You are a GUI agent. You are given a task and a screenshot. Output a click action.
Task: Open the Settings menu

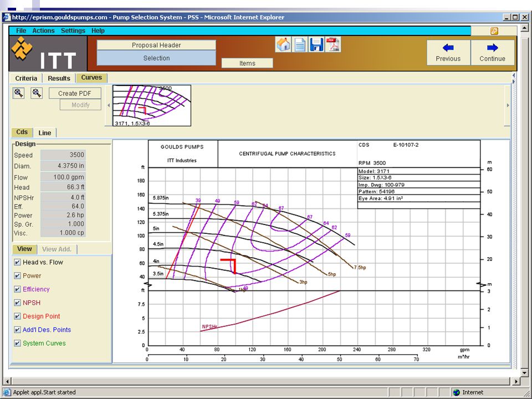73,30
